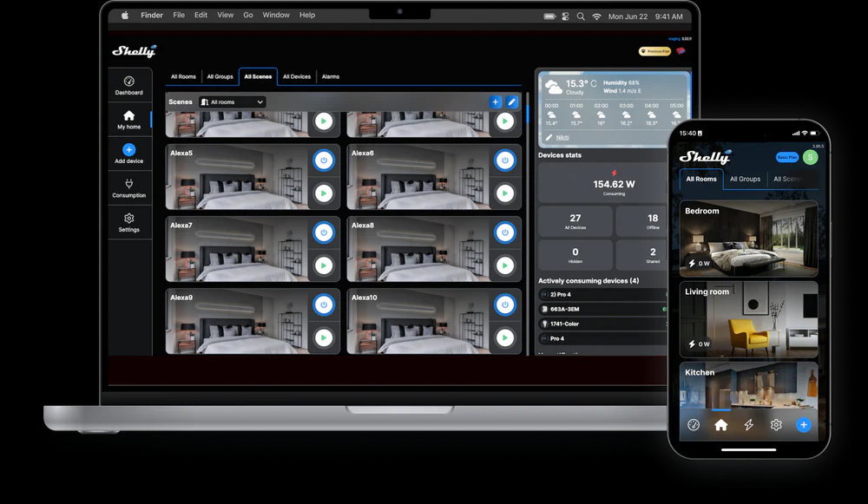
Task: Expand the All rooms dropdown filter
Action: point(233,101)
